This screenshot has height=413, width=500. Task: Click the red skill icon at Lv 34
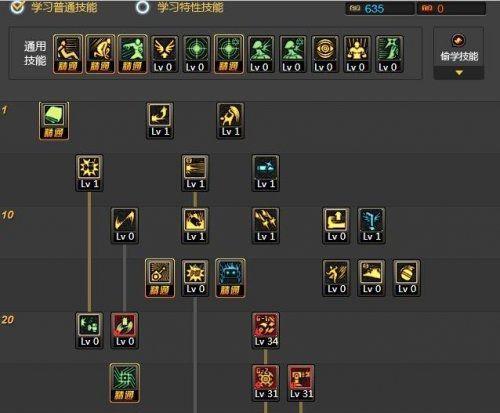(266, 330)
